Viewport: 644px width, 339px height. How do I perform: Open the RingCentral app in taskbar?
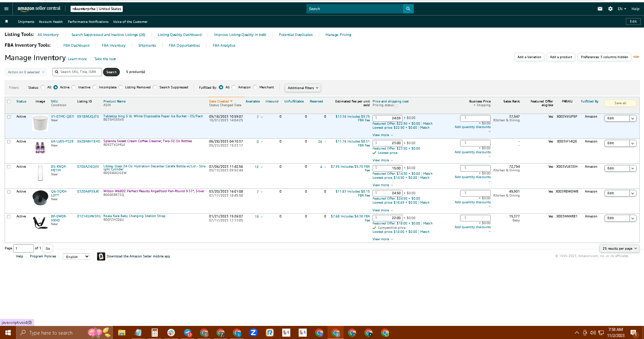coord(270,333)
